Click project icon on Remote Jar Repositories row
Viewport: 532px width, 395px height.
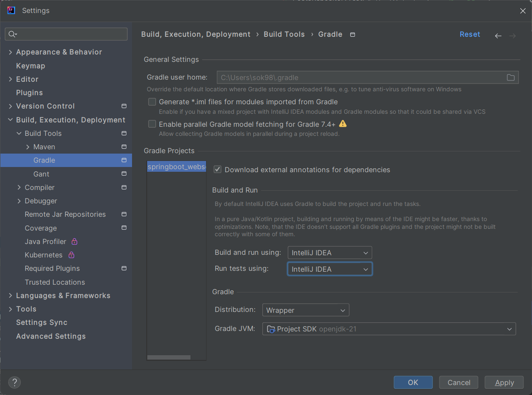(124, 214)
